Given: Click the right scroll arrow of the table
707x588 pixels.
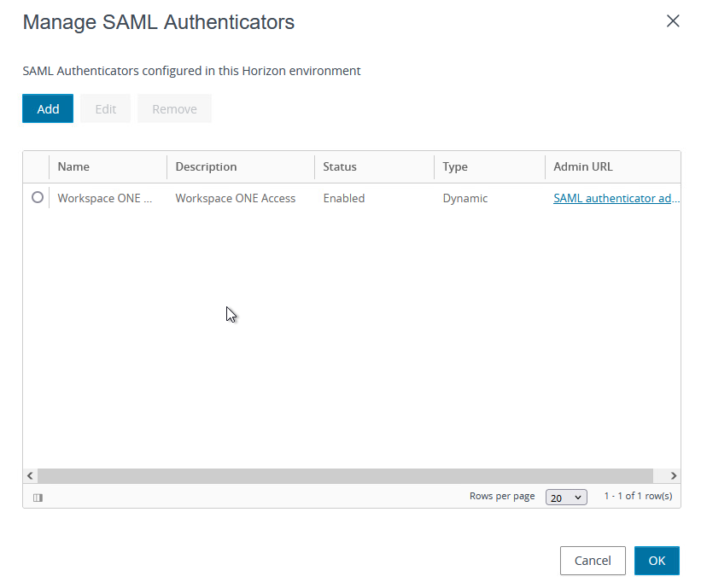Looking at the screenshot, I should coord(673,475).
